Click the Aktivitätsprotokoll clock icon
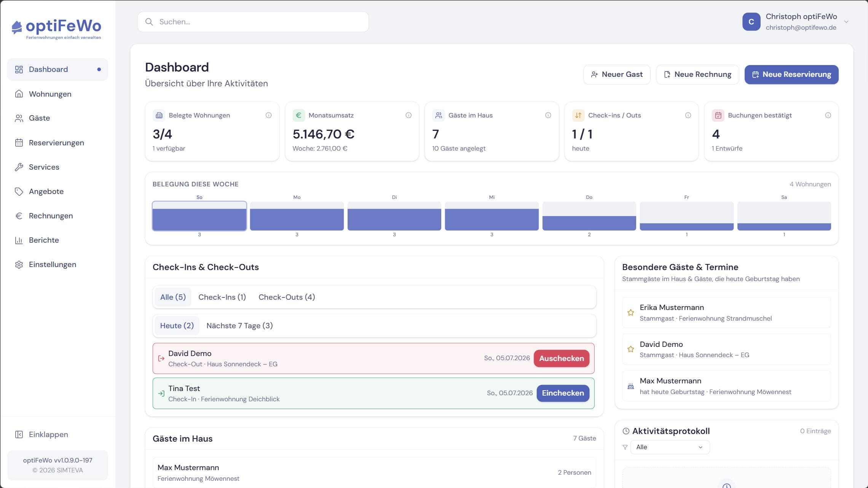 [626, 431]
